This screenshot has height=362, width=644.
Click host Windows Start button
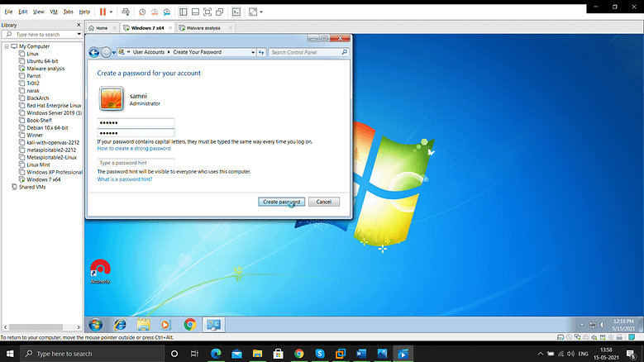(10, 354)
